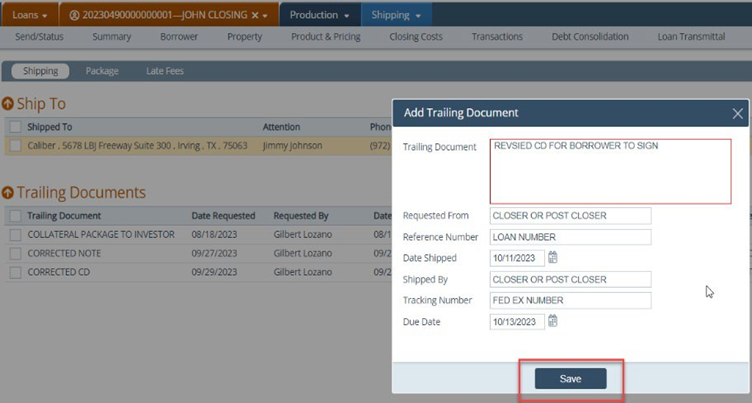The height and width of the screenshot is (403, 752).
Task: Open the Summary tab
Action: coord(112,37)
